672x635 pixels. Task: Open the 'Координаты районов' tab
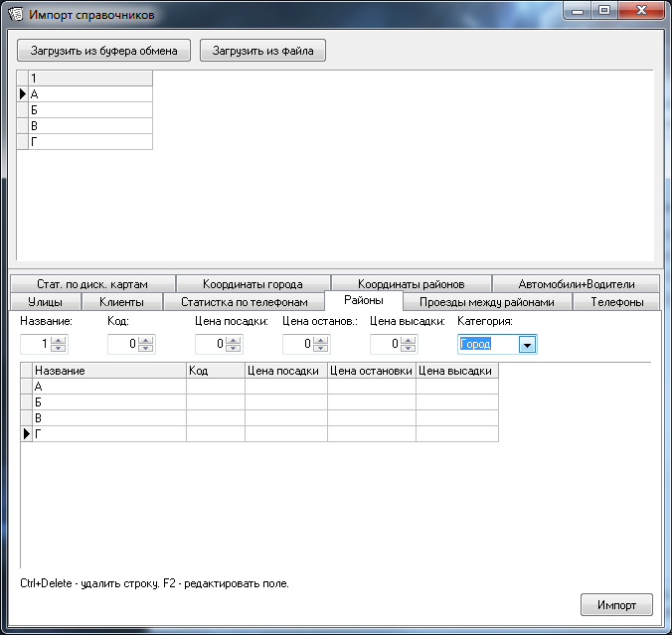coord(411,283)
